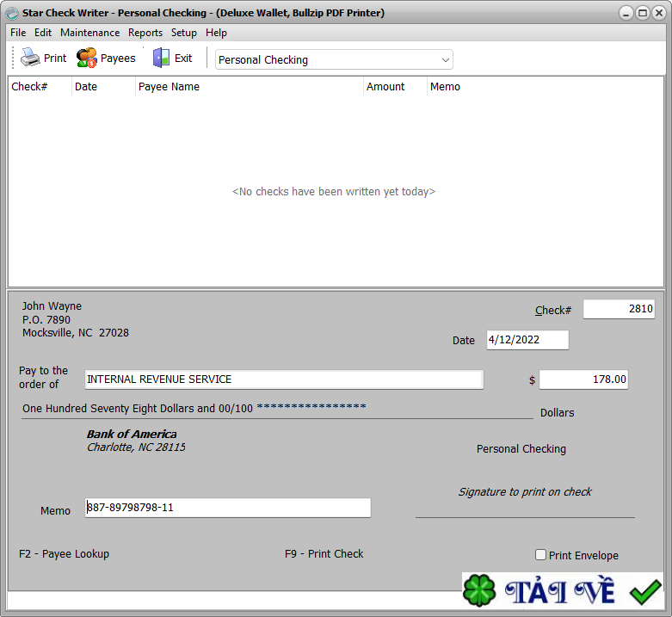672x617 pixels.
Task: Open the File menu
Action: [x=18, y=33]
